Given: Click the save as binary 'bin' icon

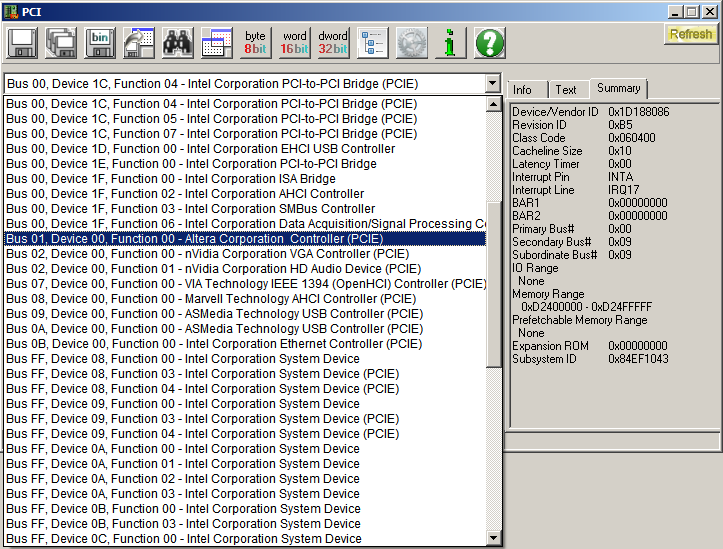Looking at the screenshot, I should 100,42.
